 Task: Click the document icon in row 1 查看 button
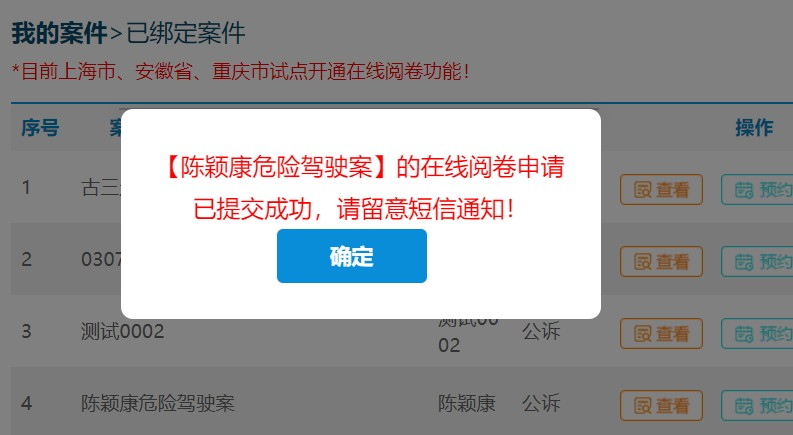[643, 190]
